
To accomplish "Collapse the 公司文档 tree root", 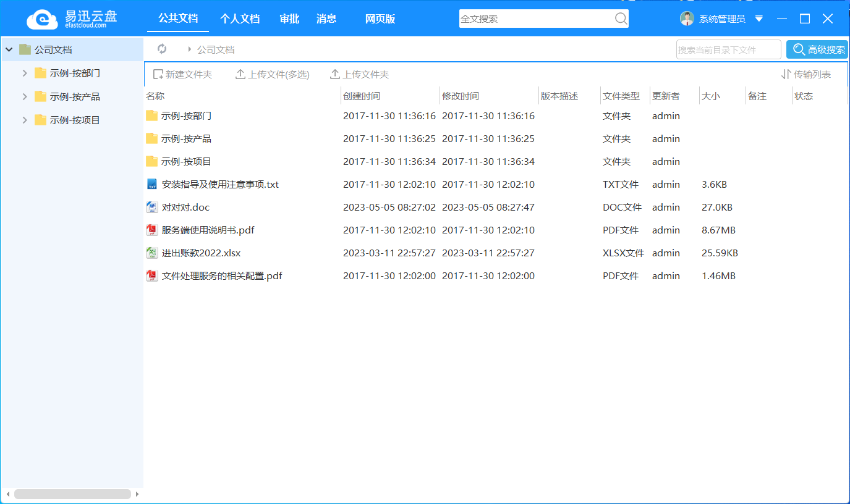I will pos(9,49).
